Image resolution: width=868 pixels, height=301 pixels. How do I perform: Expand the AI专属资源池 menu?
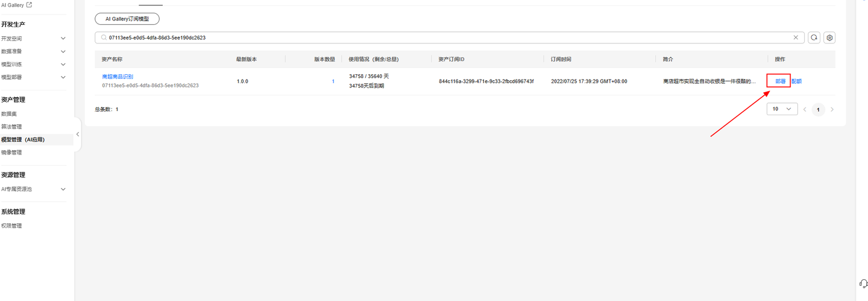pyautogui.click(x=63, y=189)
